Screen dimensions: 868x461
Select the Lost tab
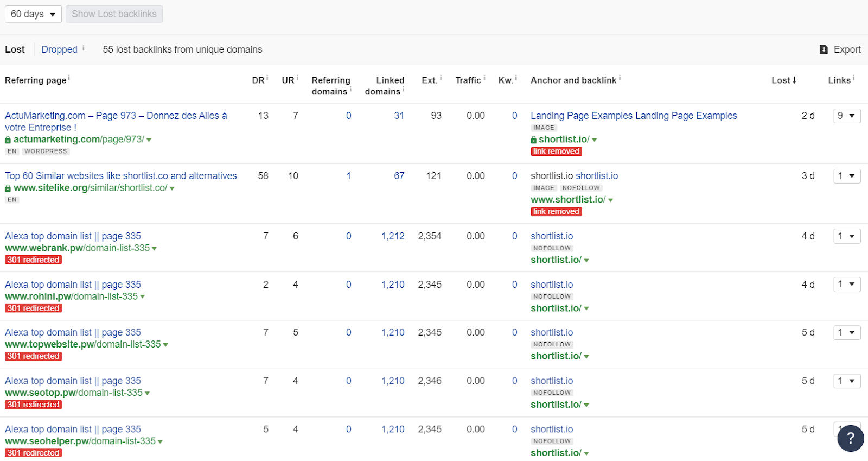15,49
